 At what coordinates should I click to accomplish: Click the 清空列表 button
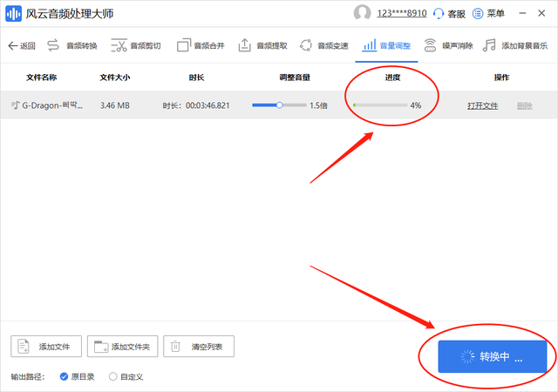tap(199, 346)
